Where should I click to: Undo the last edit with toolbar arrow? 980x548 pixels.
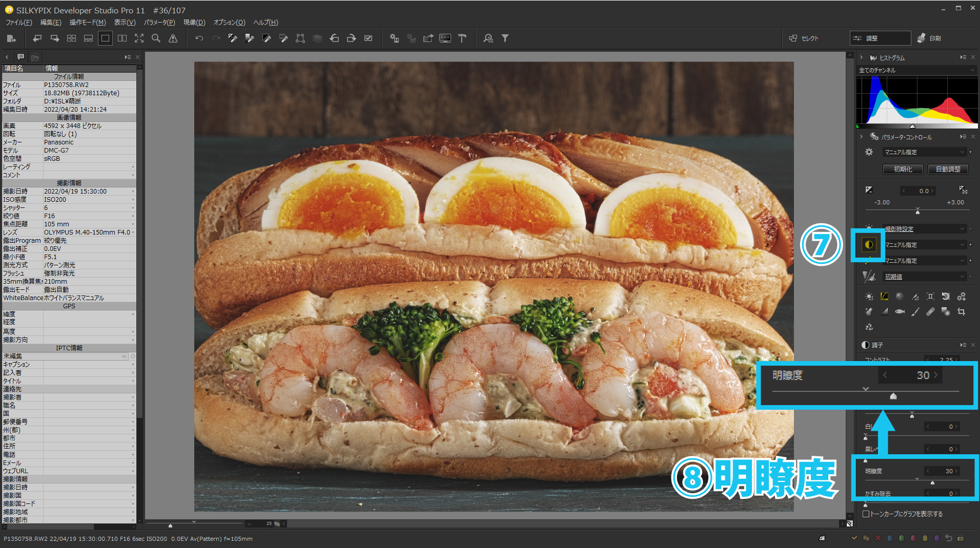(x=199, y=38)
